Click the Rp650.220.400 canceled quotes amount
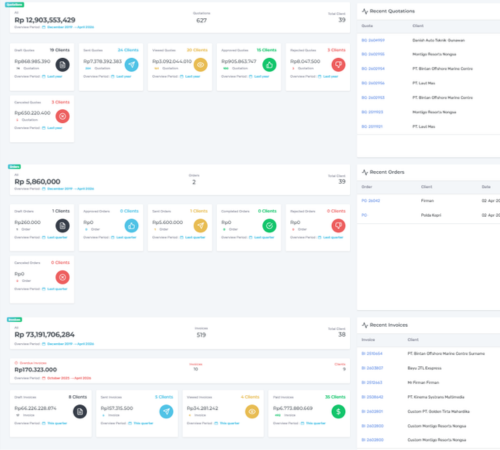Image resolution: width=500 pixels, height=450 pixels. 32,113
